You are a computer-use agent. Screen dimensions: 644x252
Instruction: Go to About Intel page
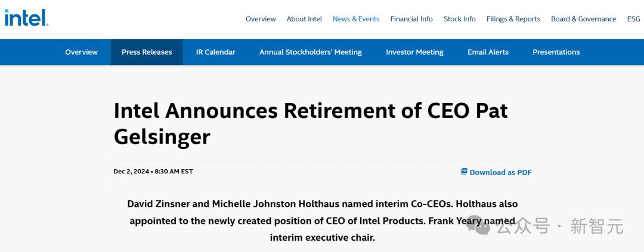point(304,19)
